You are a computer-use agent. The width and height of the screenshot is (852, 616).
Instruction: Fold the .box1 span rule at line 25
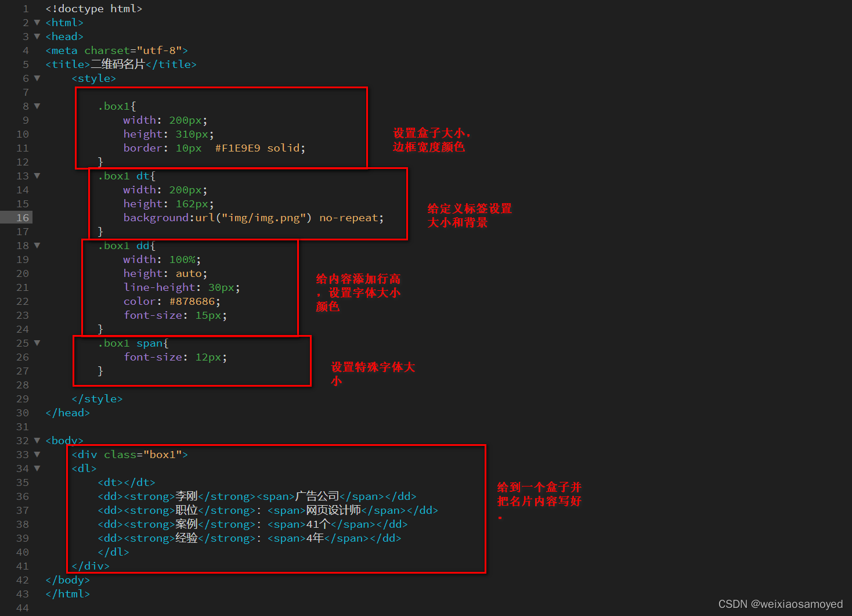[x=37, y=343]
